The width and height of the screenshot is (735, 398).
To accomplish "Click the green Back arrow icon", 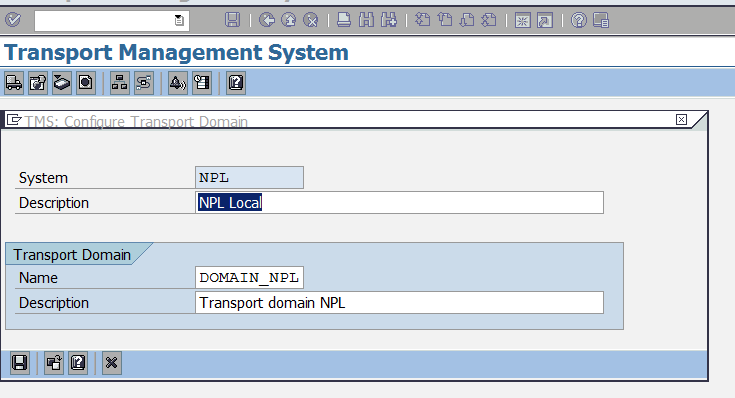I will click(267, 20).
